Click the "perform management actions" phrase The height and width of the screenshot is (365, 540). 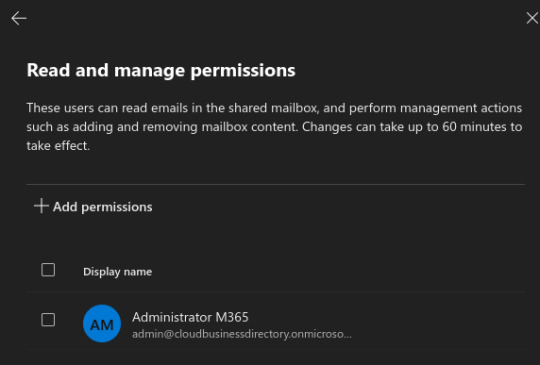coord(436,108)
